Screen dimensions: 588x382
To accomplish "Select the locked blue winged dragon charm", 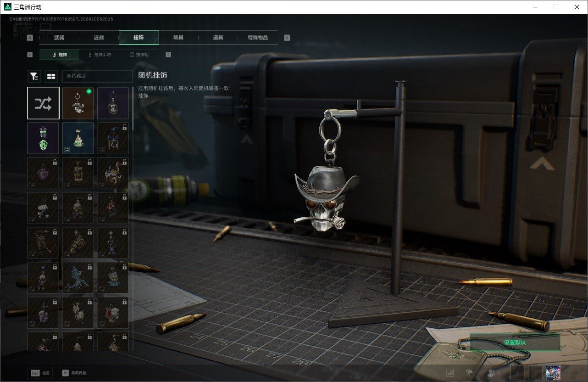I will coord(78,278).
